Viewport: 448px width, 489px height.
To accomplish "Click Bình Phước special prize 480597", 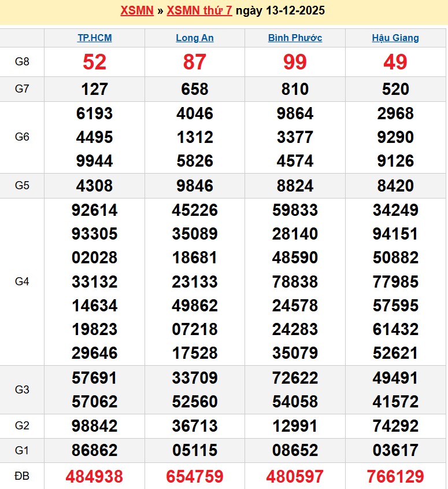I will point(295,476).
